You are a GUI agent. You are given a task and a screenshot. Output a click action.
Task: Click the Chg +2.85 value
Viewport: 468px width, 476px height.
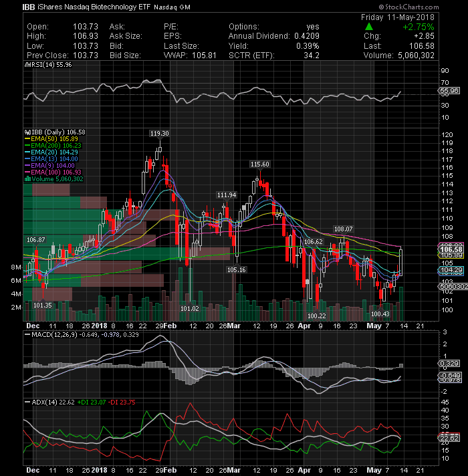point(424,36)
